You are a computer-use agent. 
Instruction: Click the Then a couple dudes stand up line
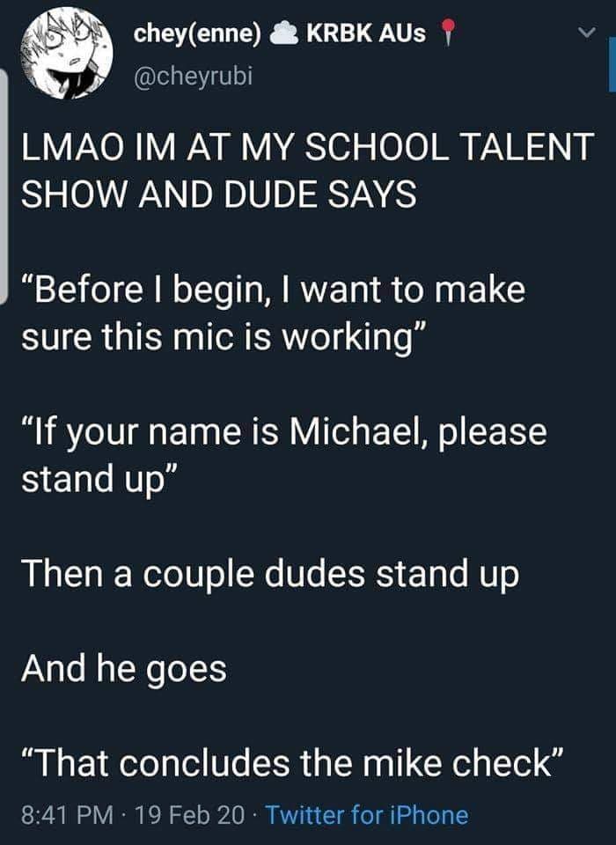point(270,575)
